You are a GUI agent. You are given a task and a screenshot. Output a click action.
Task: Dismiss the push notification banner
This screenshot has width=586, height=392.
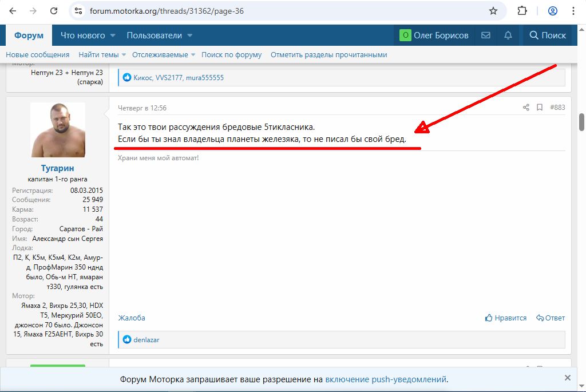point(567,378)
